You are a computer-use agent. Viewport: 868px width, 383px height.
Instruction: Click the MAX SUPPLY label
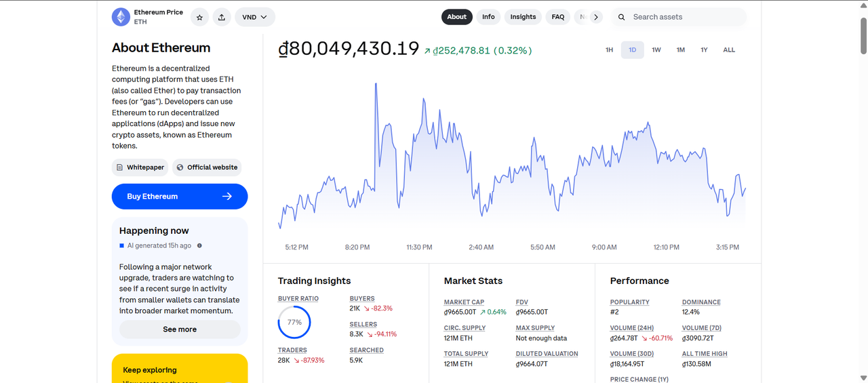pos(536,328)
